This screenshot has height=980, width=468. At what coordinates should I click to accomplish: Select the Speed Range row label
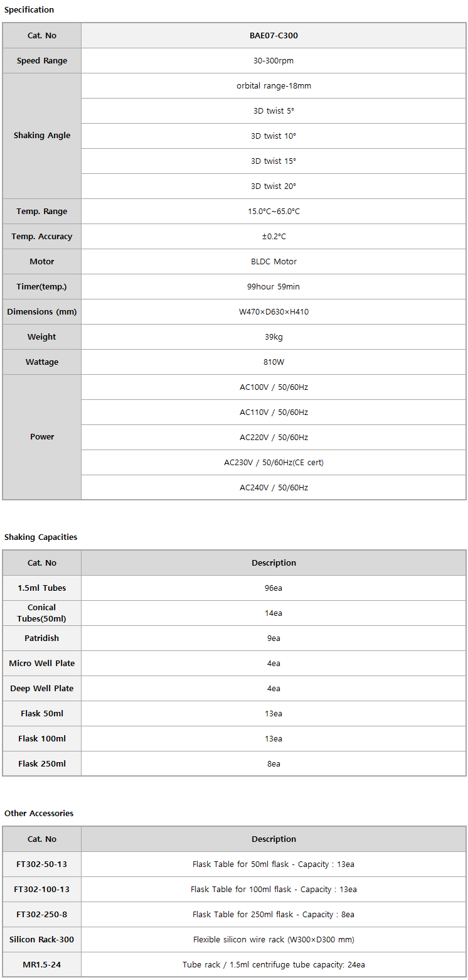point(42,61)
